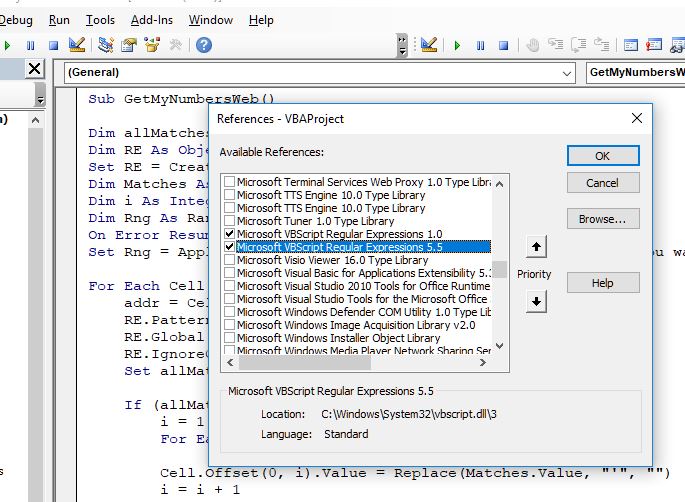Open the Object Browser toolbar icon
Image resolution: width=685 pixels, height=502 pixels.
coord(152,45)
